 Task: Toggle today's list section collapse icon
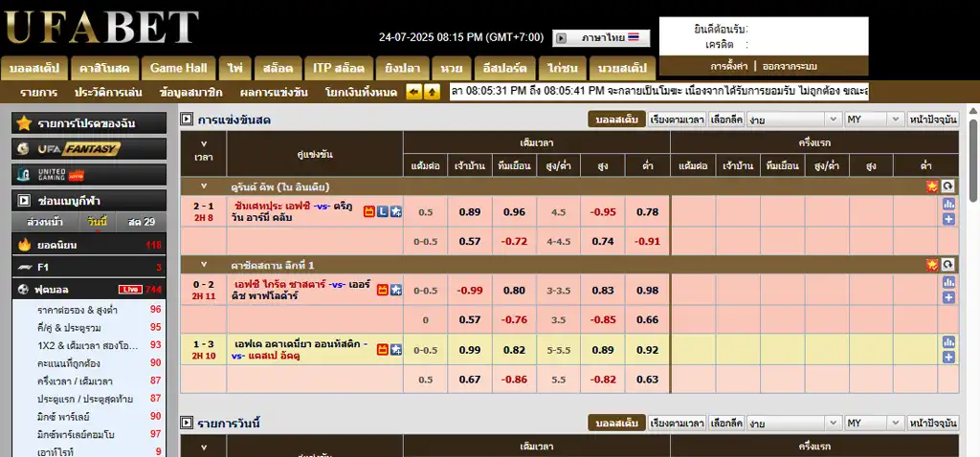tap(187, 423)
